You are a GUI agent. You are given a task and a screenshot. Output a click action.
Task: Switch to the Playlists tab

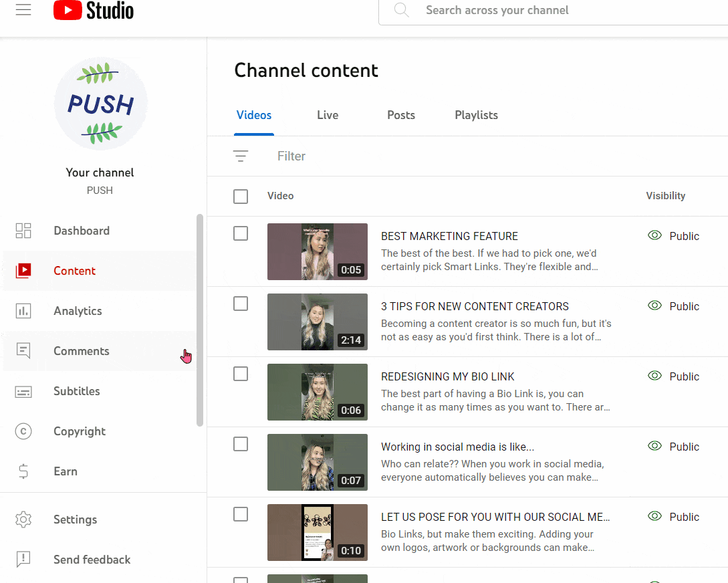coord(476,115)
